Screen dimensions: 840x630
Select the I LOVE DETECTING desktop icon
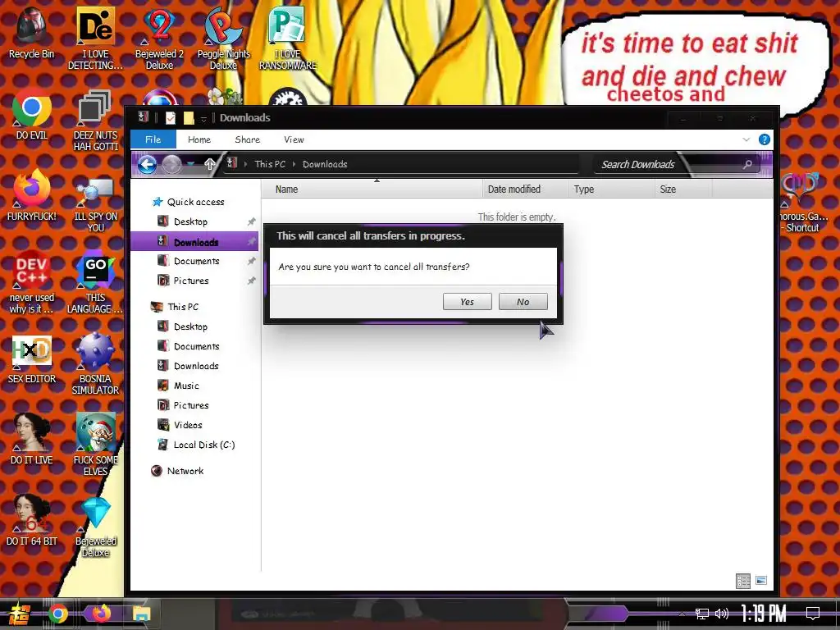click(95, 39)
